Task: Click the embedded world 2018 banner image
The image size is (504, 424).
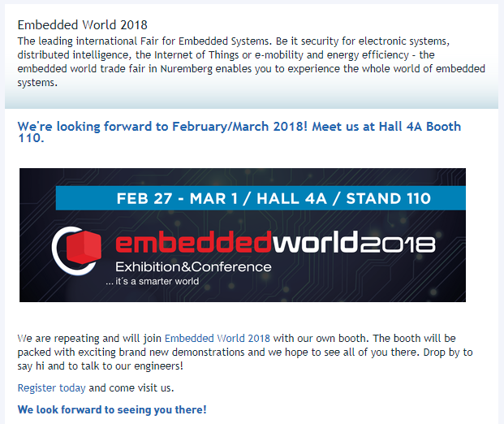Action: click(x=243, y=235)
